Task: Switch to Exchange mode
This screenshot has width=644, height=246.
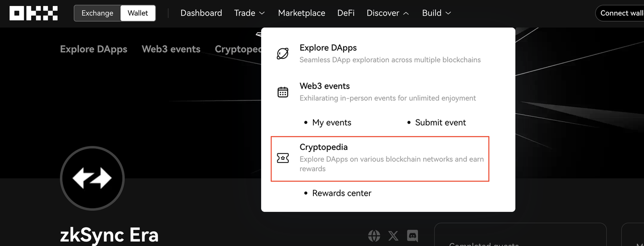Action: point(98,13)
